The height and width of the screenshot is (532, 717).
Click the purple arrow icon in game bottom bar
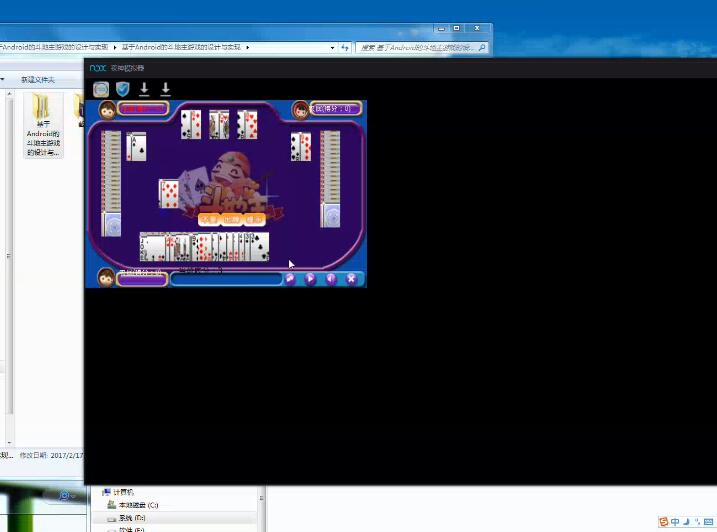(x=290, y=278)
